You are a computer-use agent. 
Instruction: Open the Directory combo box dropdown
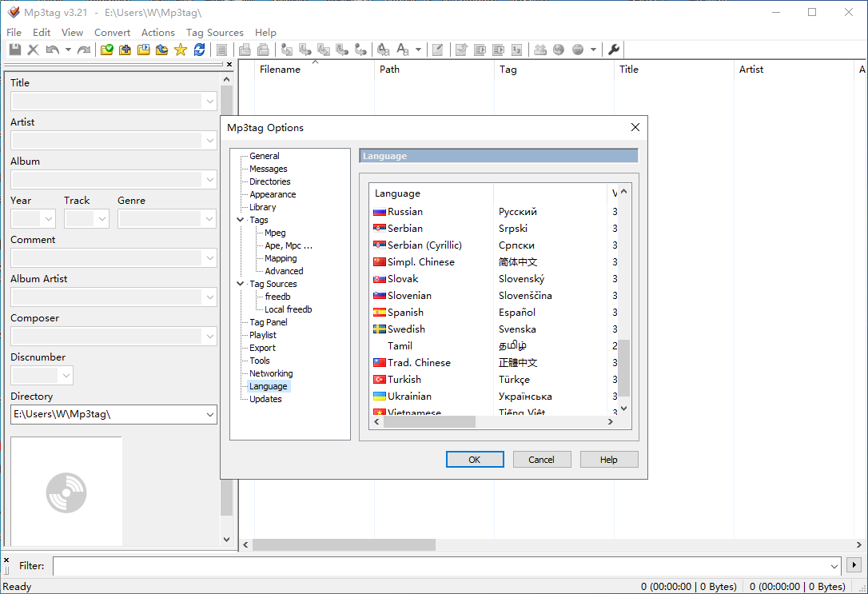[x=209, y=415]
